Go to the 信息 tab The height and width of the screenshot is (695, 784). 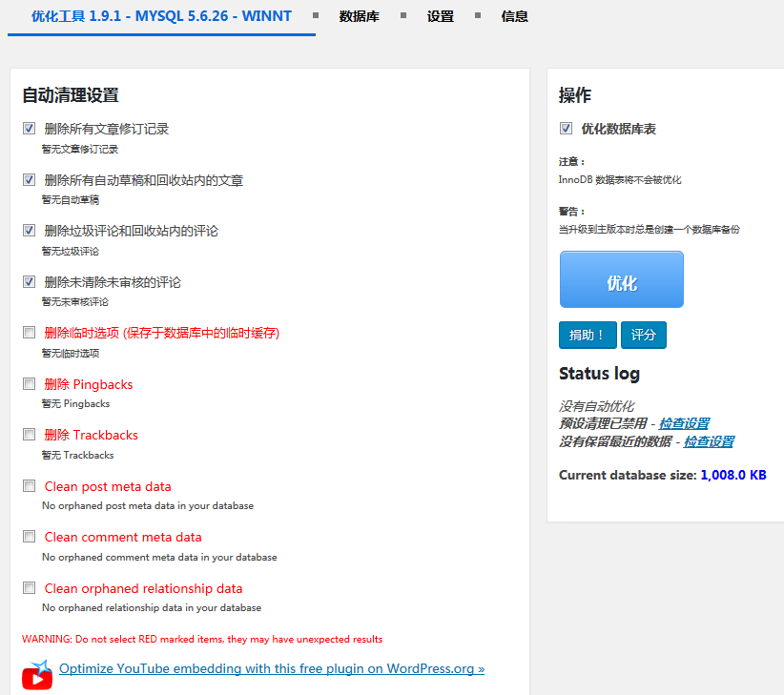click(x=514, y=16)
